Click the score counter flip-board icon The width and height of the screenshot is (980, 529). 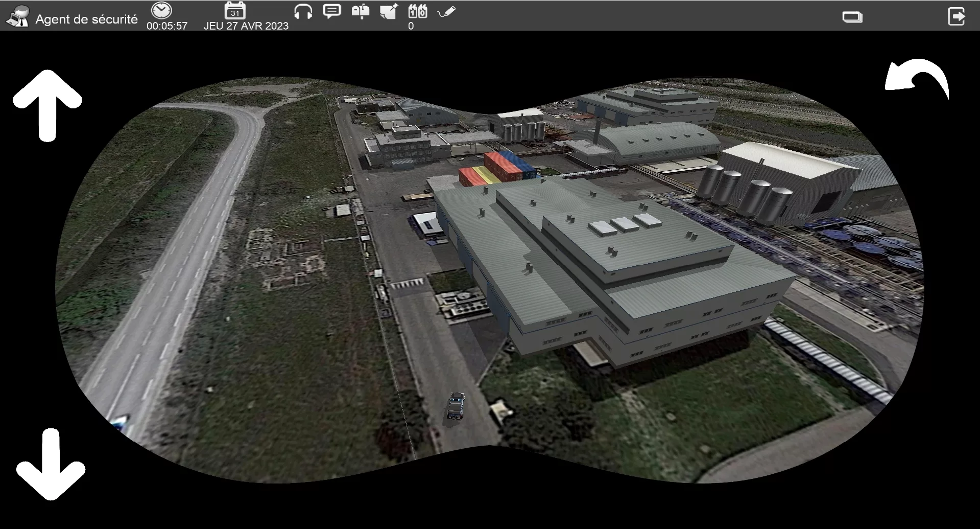[418, 11]
